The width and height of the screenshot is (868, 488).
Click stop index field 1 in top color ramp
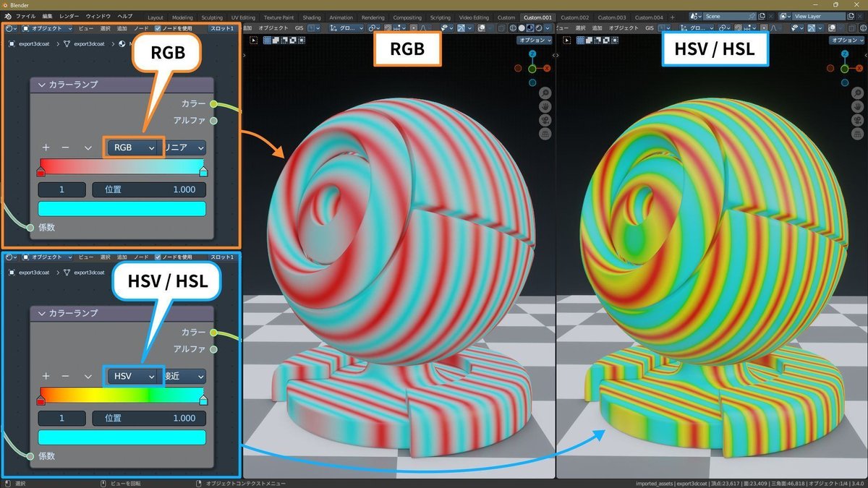62,189
